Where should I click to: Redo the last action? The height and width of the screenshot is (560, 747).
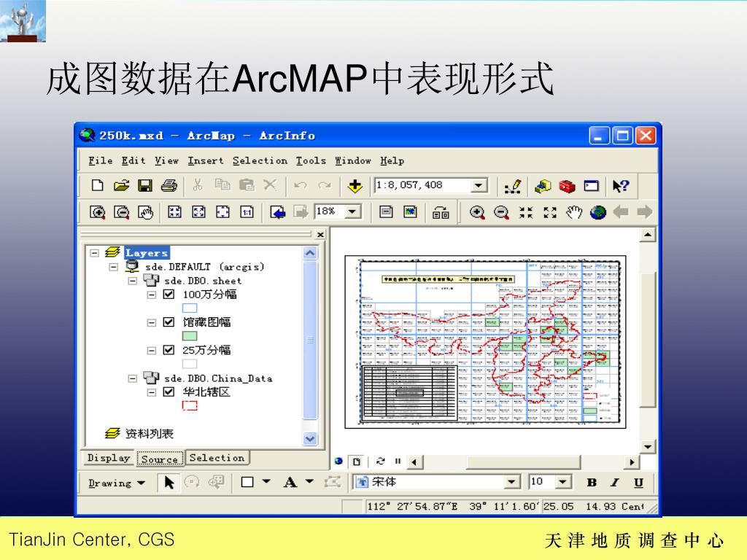click(x=325, y=185)
